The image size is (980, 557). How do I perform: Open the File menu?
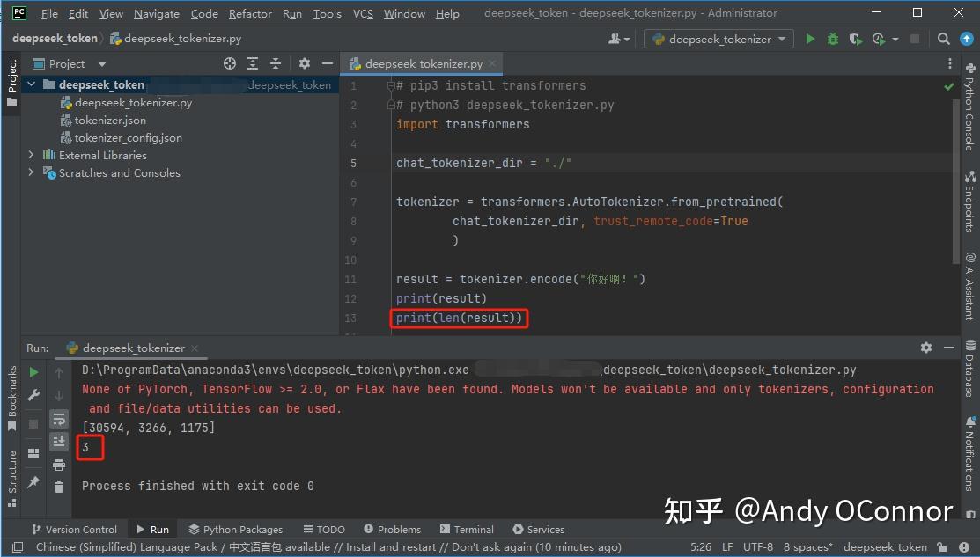click(x=48, y=13)
